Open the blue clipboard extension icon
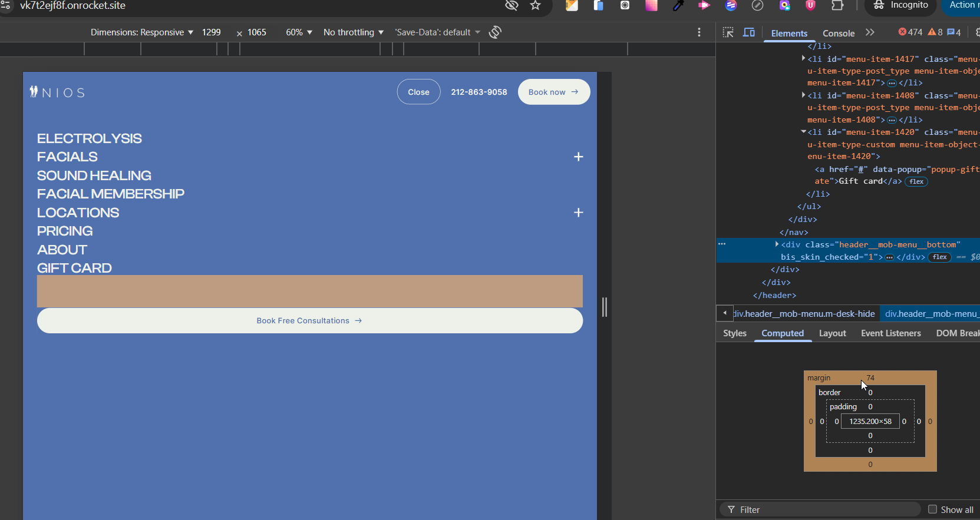 [x=598, y=5]
